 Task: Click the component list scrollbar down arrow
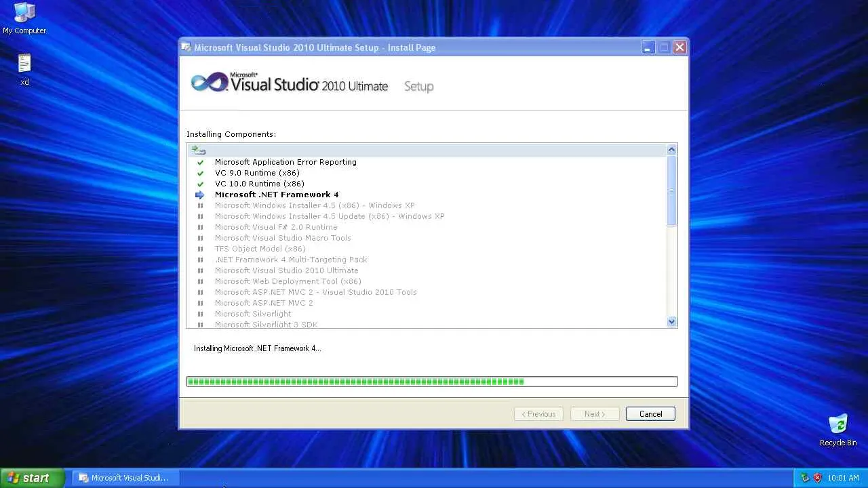tap(672, 322)
